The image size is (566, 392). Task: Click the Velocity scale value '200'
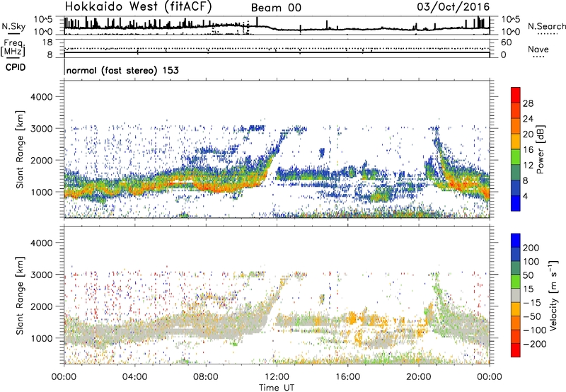[531, 248]
